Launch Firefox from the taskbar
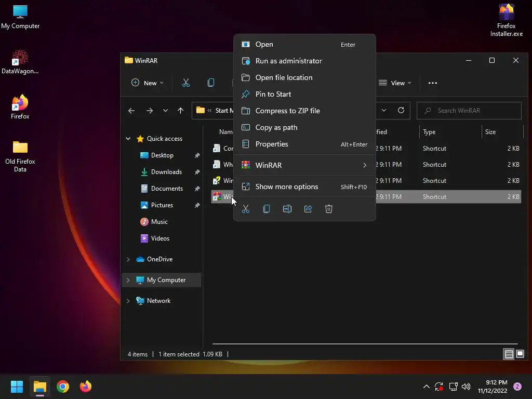532x399 pixels. [86, 387]
